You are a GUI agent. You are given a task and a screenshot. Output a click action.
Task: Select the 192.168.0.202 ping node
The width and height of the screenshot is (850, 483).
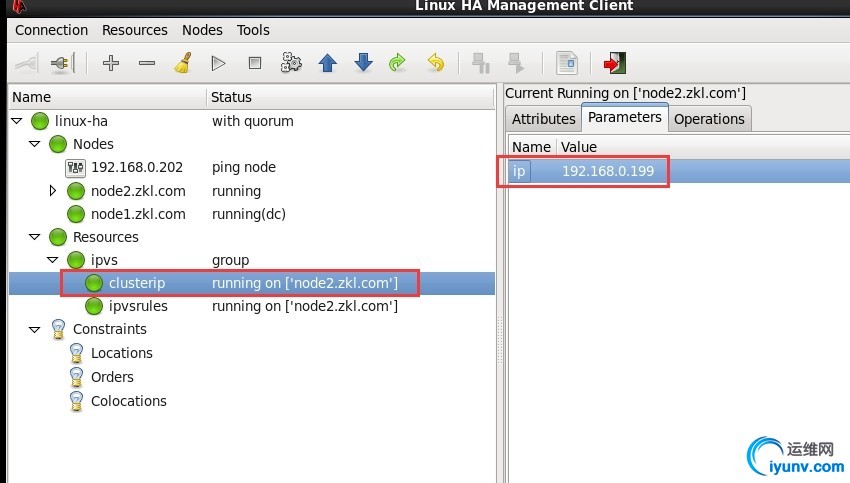coord(137,168)
